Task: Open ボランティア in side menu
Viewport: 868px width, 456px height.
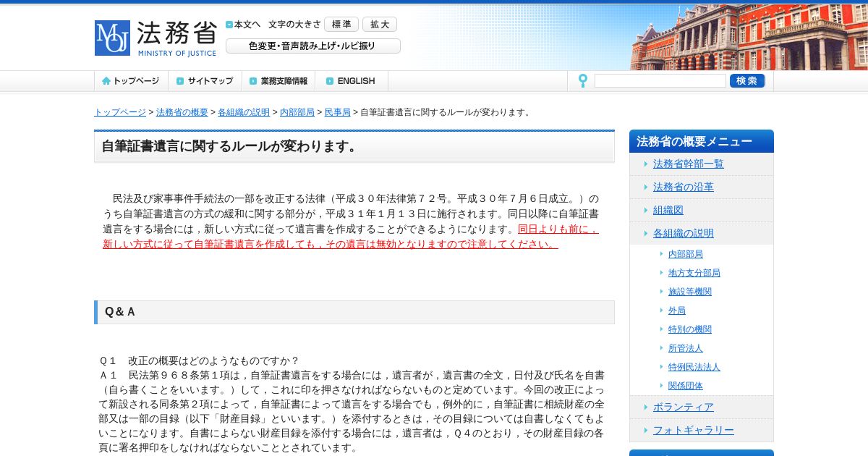Action: (x=684, y=407)
